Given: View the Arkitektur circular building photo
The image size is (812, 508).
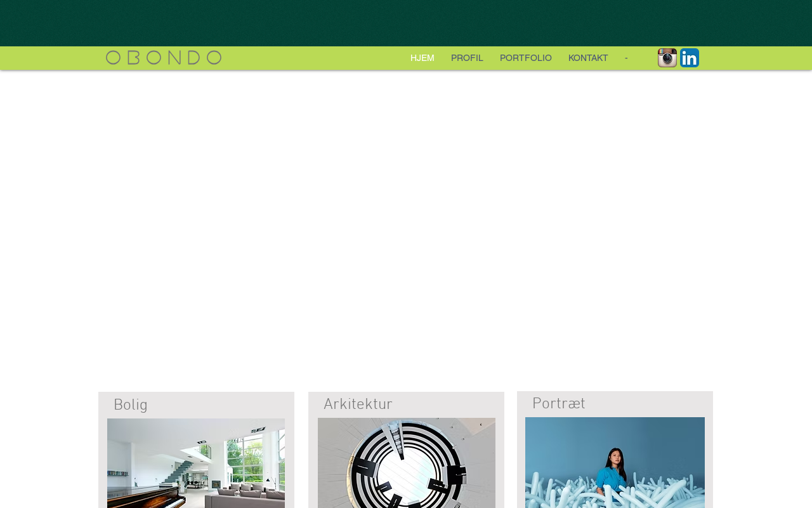Looking at the screenshot, I should [x=407, y=463].
